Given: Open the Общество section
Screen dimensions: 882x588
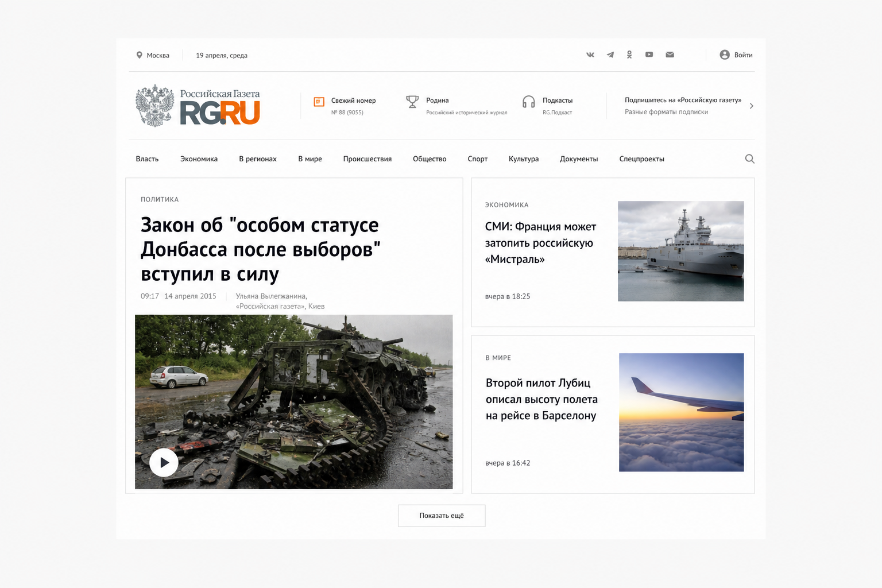Looking at the screenshot, I should click(430, 159).
